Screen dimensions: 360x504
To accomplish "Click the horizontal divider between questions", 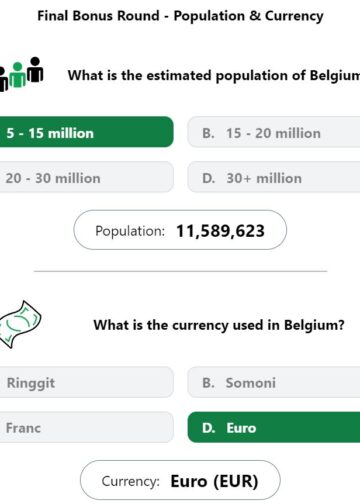I will (x=180, y=271).
